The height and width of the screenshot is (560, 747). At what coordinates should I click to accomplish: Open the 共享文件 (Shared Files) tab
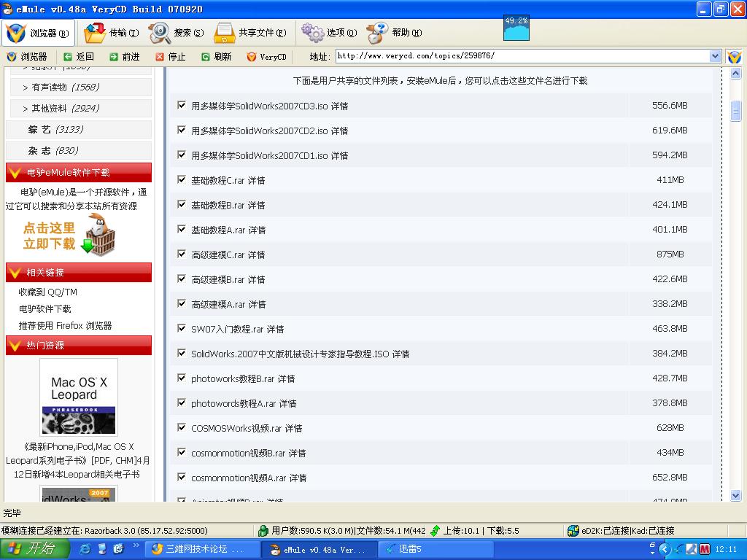coord(250,33)
